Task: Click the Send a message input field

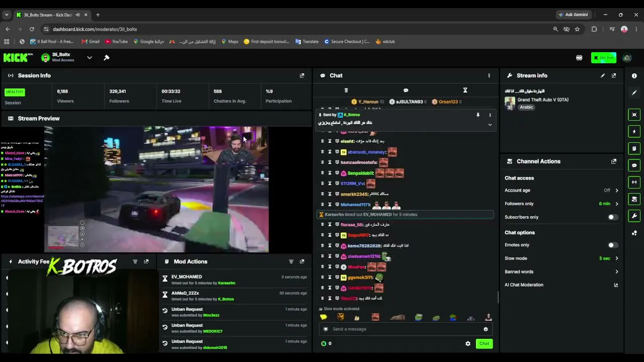Action: tap(405, 329)
